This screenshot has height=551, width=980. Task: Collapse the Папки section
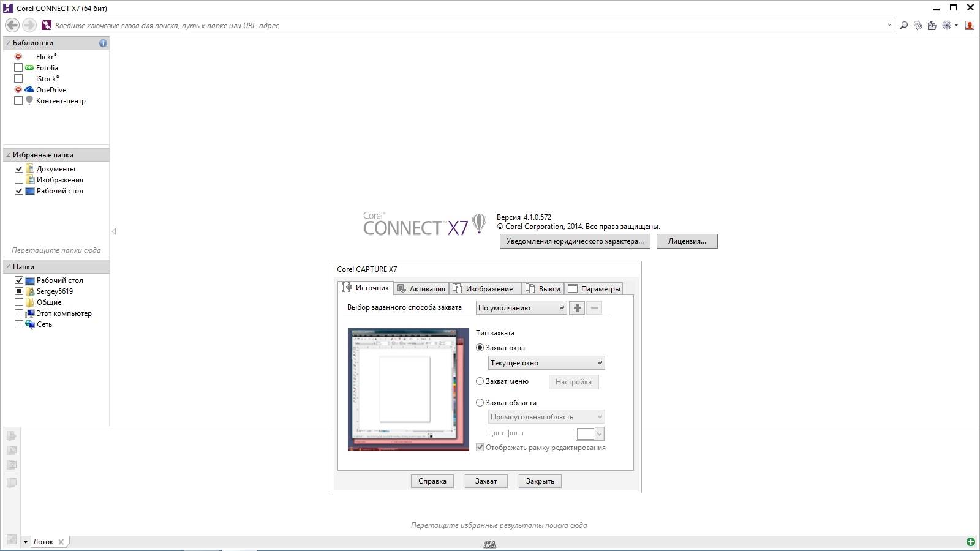[9, 267]
